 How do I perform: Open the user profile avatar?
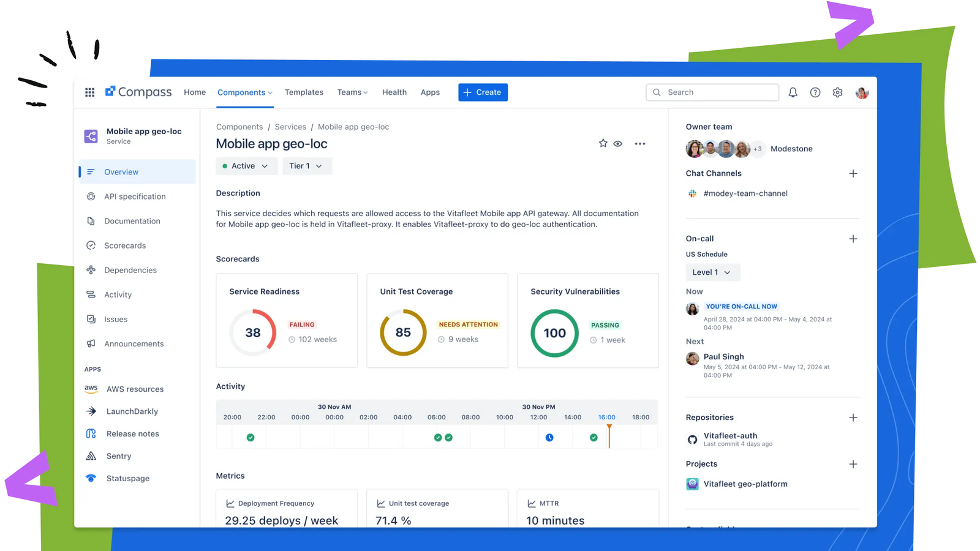862,92
